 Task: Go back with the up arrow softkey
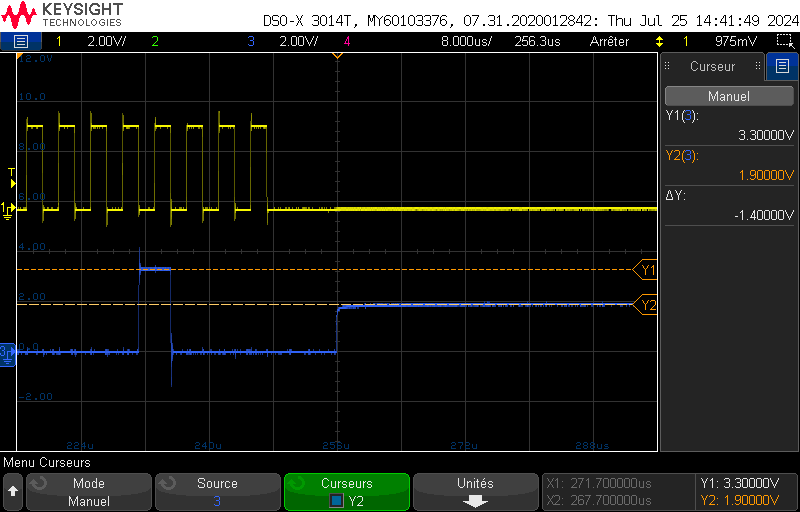(x=13, y=492)
